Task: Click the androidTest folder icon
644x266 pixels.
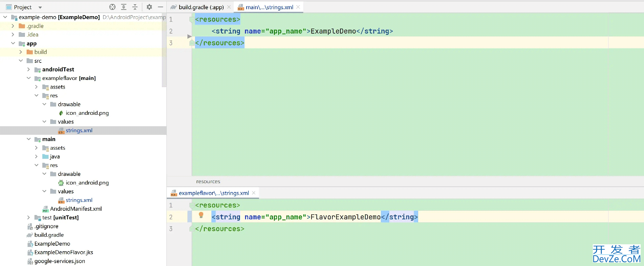Action: 38,69
